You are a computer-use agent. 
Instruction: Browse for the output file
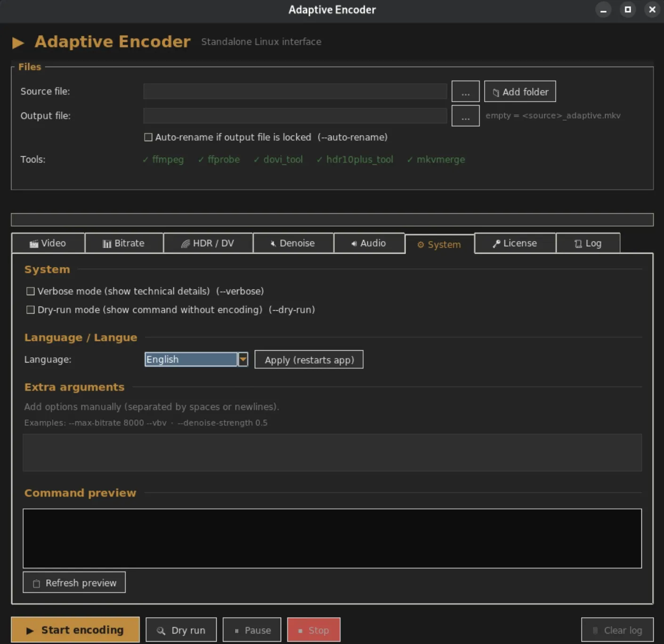tap(465, 116)
